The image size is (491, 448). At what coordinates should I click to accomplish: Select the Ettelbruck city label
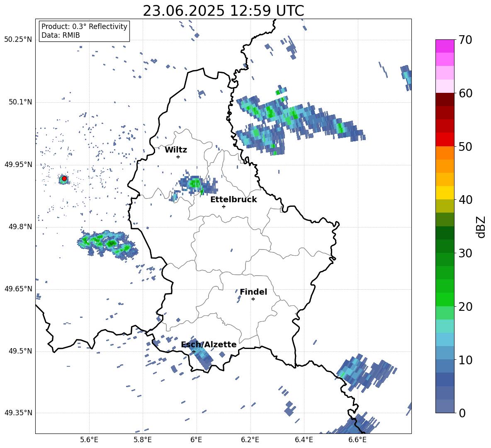click(233, 200)
